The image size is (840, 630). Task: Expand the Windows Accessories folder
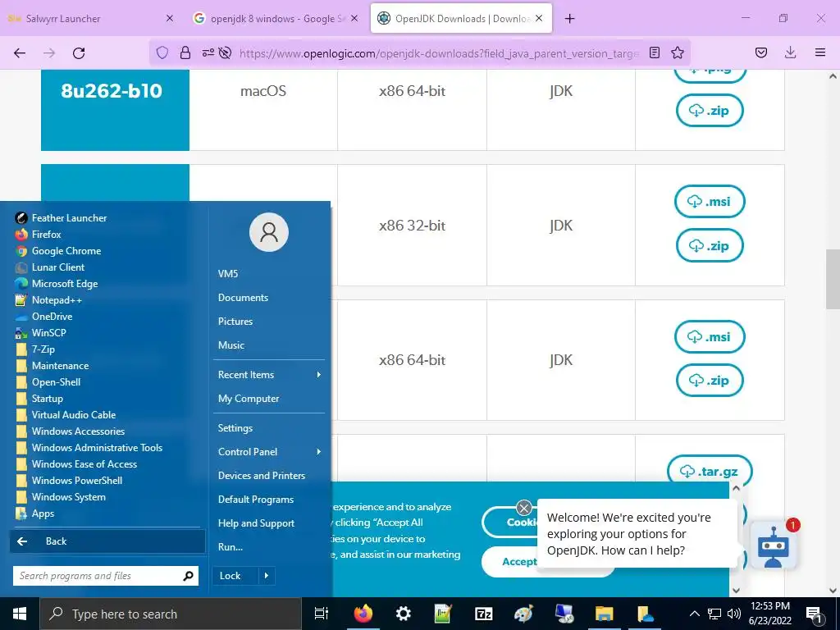point(71,431)
